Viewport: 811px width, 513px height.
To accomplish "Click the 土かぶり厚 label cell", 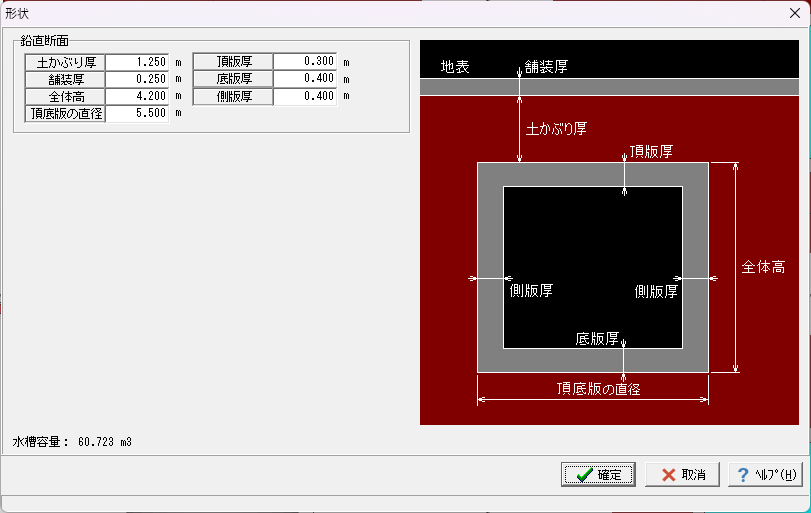I will (65, 63).
